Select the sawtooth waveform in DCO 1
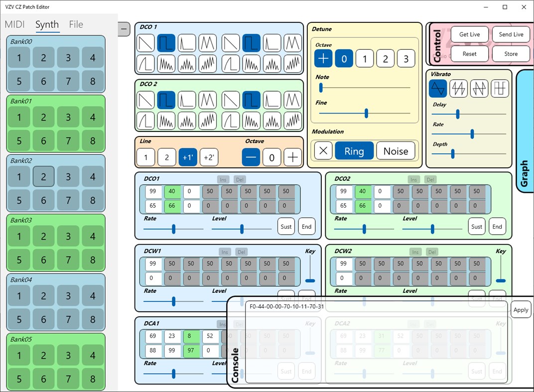Screen dimensions: 534x392 click(x=145, y=43)
